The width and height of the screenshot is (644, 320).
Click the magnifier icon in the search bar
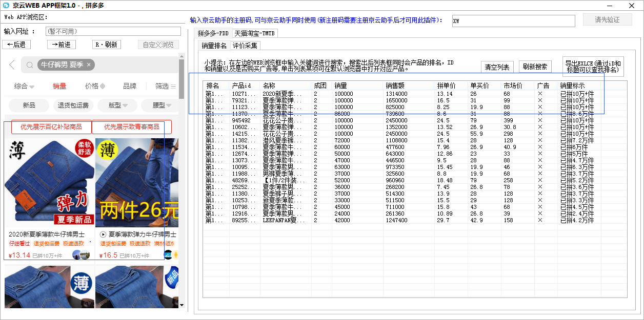click(30, 65)
